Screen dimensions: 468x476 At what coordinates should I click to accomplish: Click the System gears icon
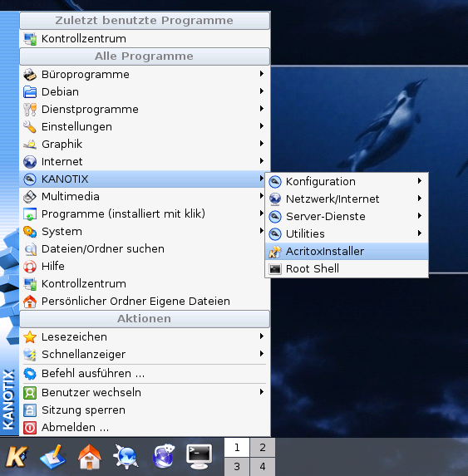tap(30, 232)
